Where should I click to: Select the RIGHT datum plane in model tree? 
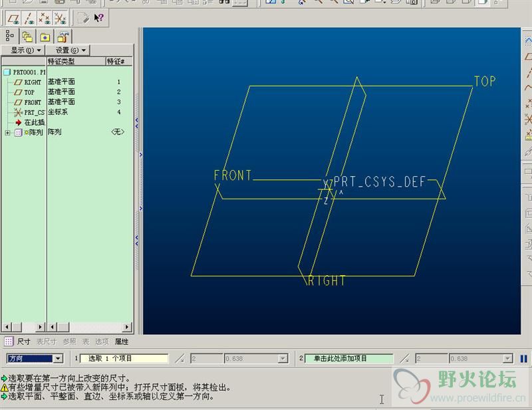(28, 82)
